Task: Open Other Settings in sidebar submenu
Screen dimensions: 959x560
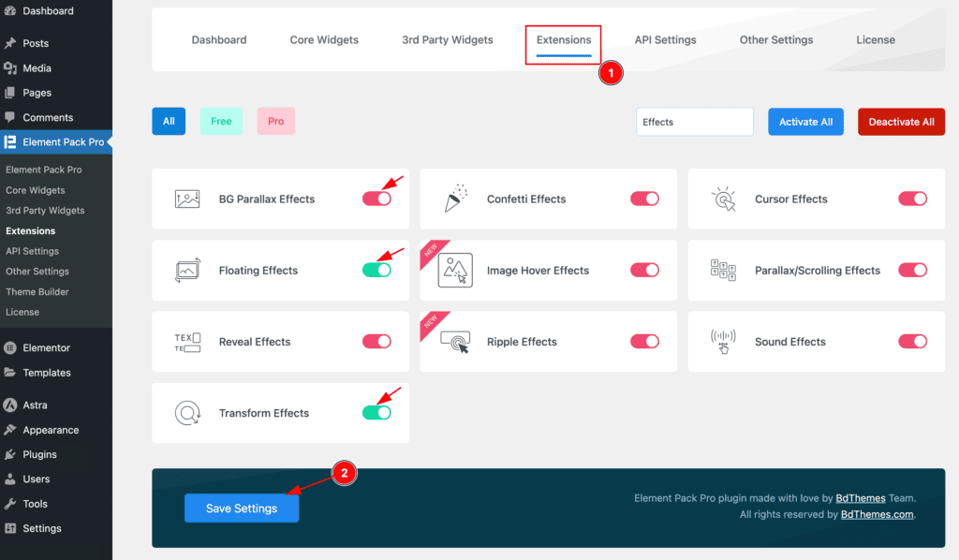Action: (37, 272)
